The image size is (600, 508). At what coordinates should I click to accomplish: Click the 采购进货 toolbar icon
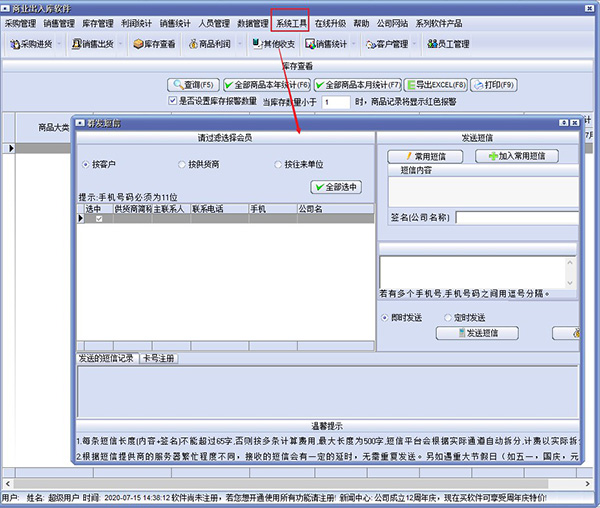point(15,44)
